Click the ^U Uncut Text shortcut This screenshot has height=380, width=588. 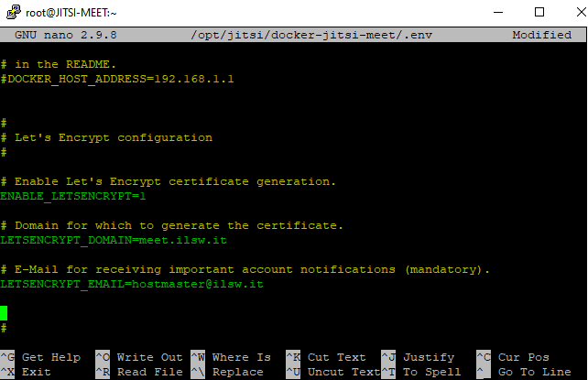click(x=333, y=372)
